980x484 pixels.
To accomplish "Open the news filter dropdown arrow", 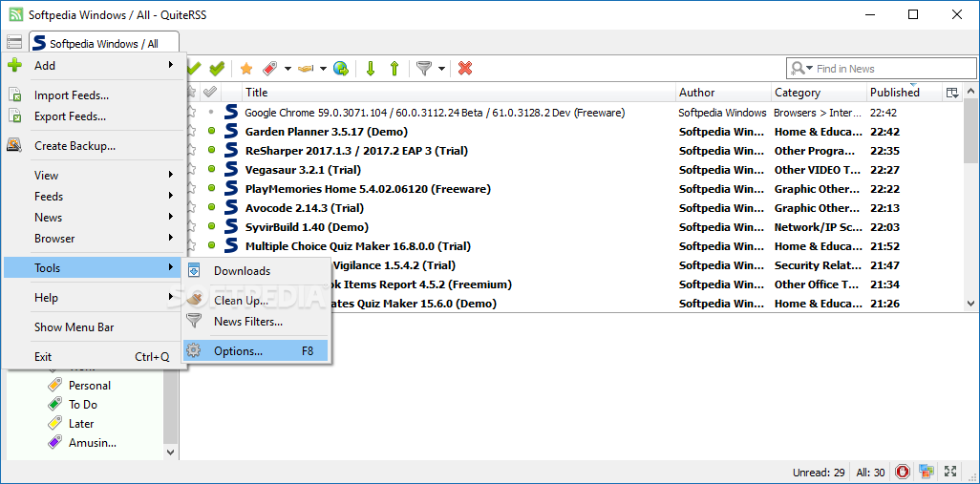I will (441, 69).
